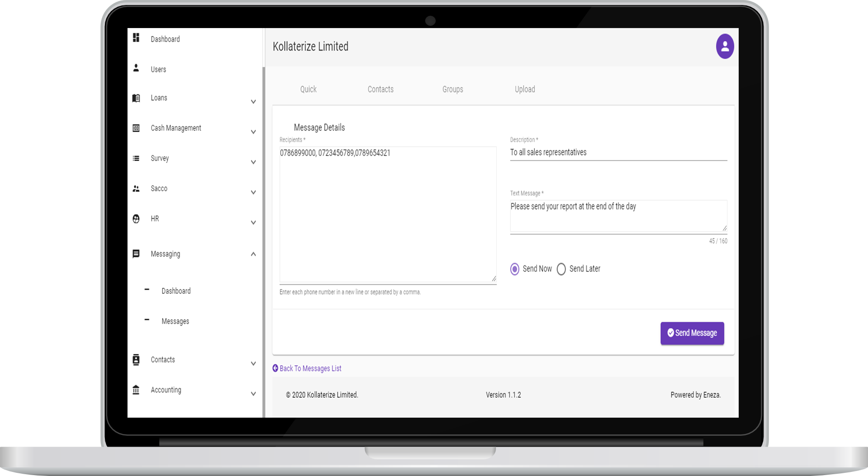The width and height of the screenshot is (868, 476).
Task: Open Messaging sub-item Dashboard
Action: tap(176, 291)
